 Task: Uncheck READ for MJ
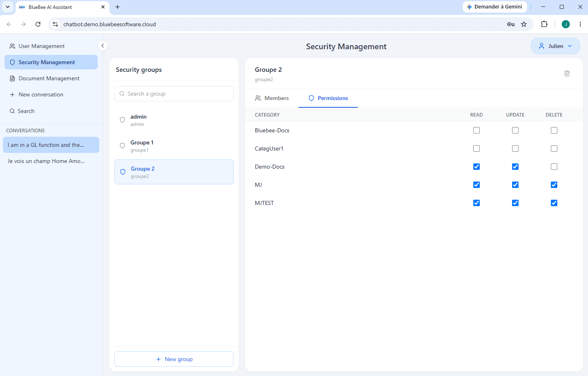point(477,185)
